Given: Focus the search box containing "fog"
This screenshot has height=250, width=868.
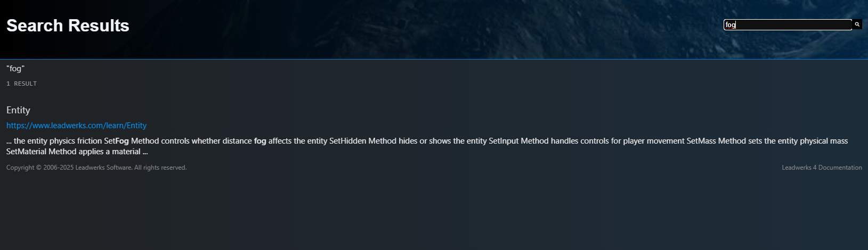Looking at the screenshot, I should (x=787, y=25).
